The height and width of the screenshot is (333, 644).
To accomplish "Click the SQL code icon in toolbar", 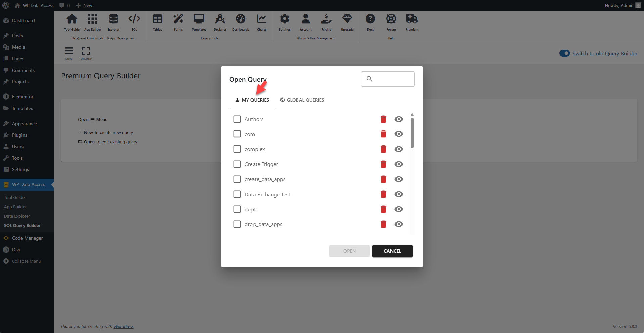I will pos(134,22).
